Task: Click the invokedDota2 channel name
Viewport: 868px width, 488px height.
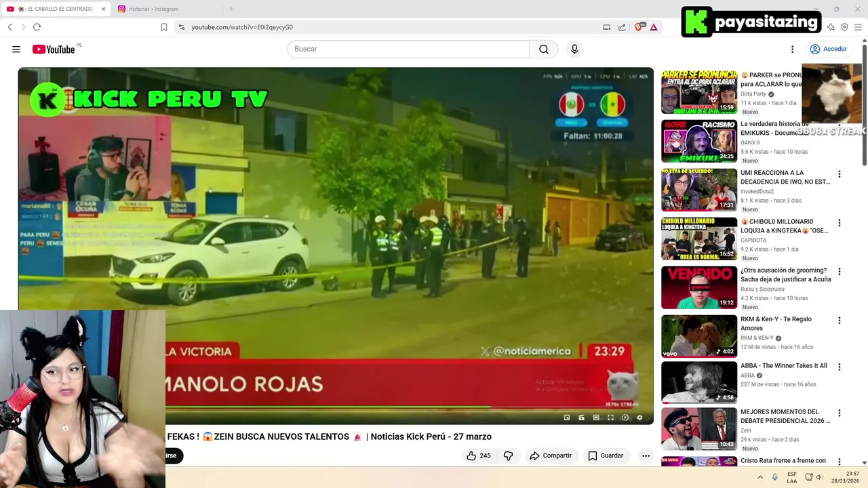Action: point(757,192)
